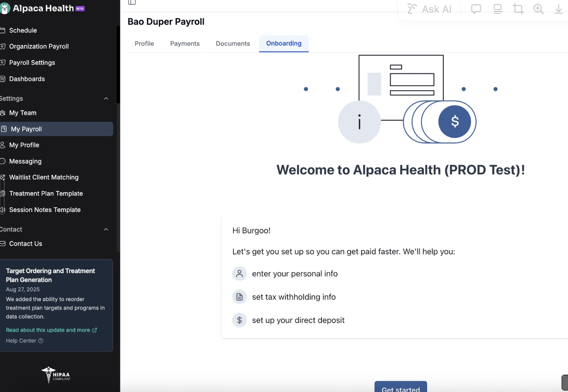
Task: Go to Payroll Settings
Action: [x=32, y=62]
